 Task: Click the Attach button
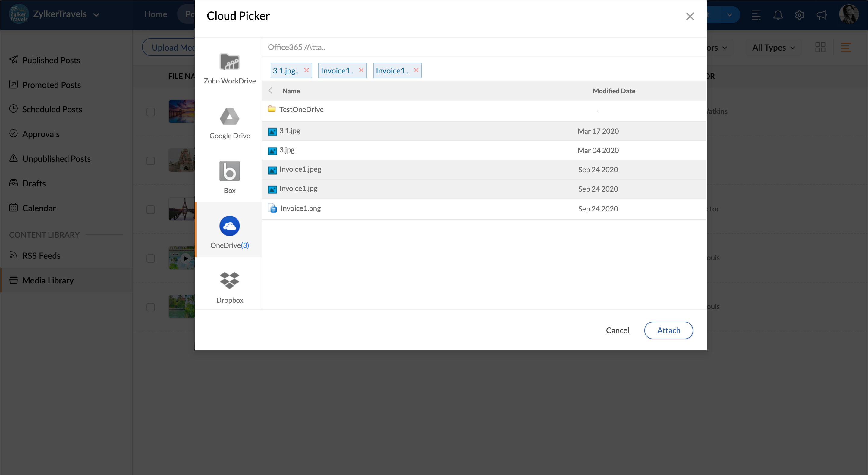(x=668, y=330)
